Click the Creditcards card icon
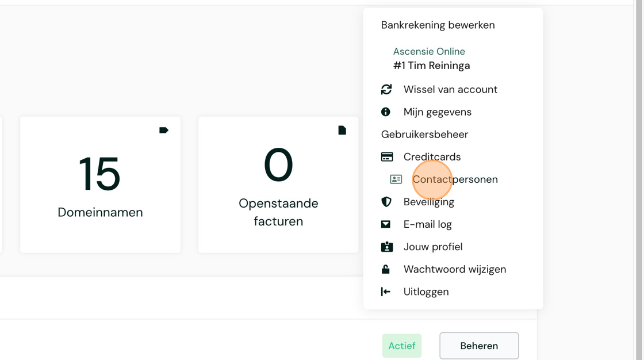The width and height of the screenshot is (644, 360). (x=387, y=157)
